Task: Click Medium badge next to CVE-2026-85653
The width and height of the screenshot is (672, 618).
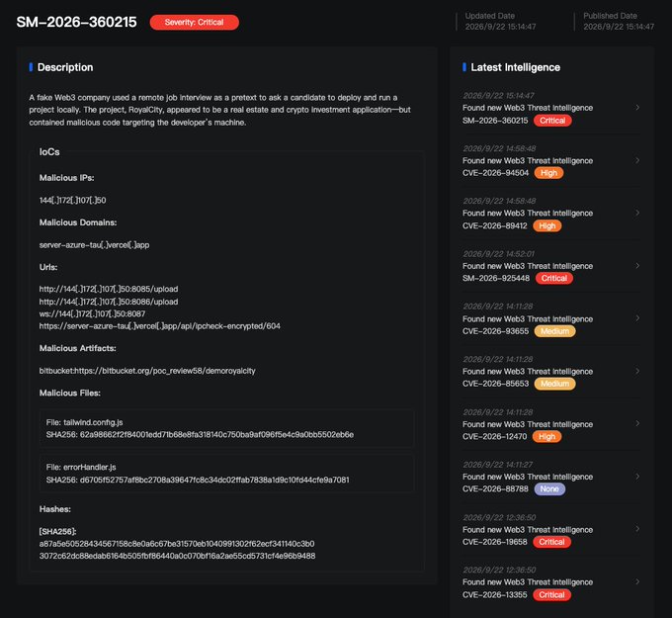Action: point(554,384)
